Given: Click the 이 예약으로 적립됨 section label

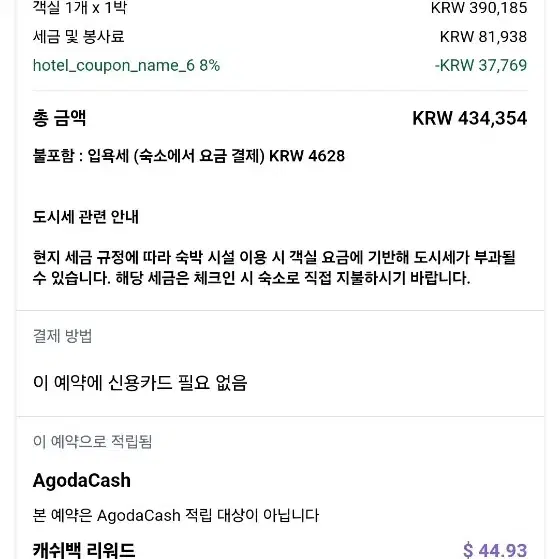Looking at the screenshot, I should [x=92, y=441].
